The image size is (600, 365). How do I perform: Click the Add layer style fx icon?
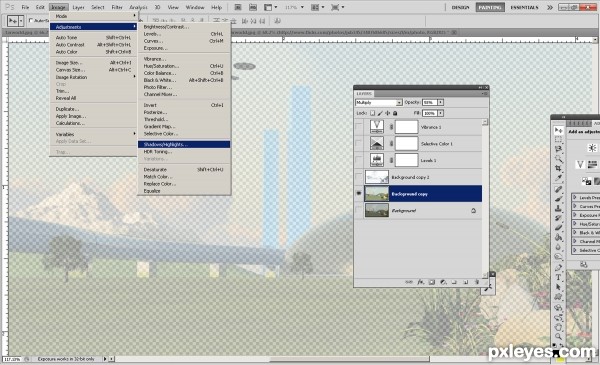tap(420, 282)
